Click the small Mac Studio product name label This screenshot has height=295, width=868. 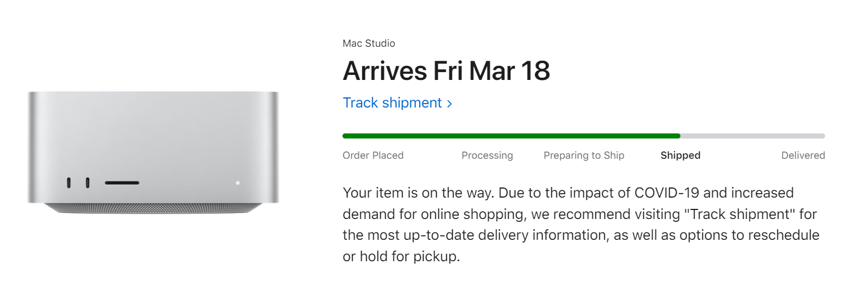click(x=368, y=43)
